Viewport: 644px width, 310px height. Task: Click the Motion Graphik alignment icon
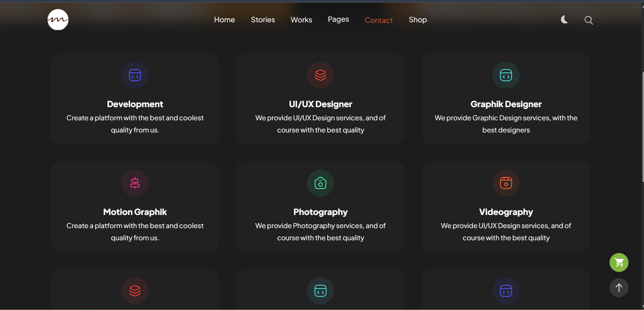135,183
